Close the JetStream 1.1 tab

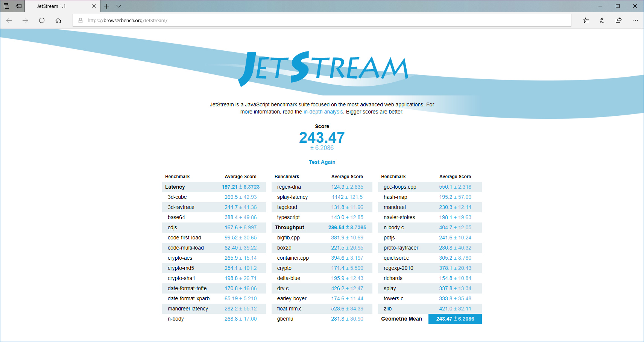(x=94, y=6)
